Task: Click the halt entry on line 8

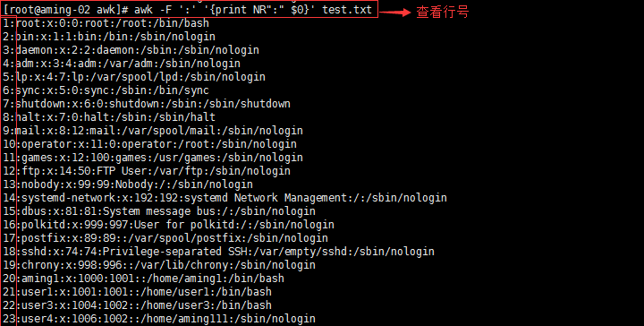Action: pos(109,117)
